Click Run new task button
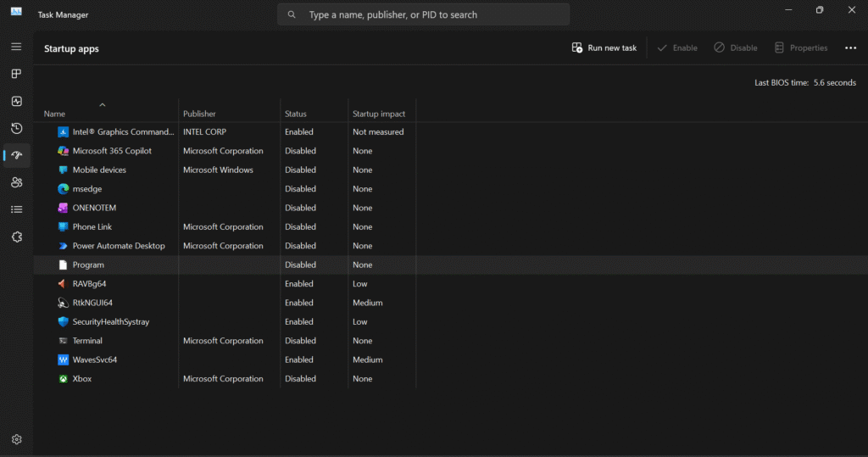The image size is (868, 457). click(604, 48)
